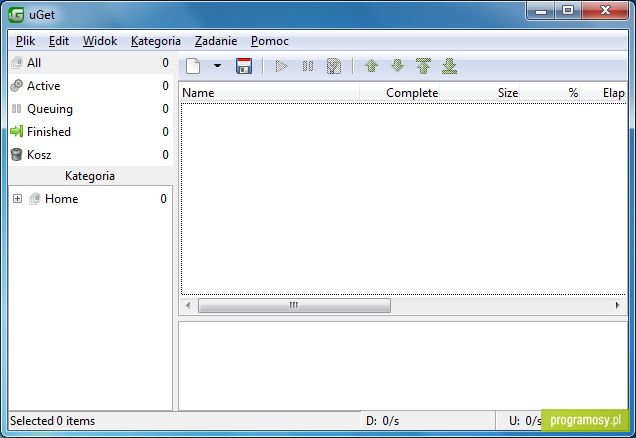
Task: Click the uGet application title icon
Action: pos(16,15)
